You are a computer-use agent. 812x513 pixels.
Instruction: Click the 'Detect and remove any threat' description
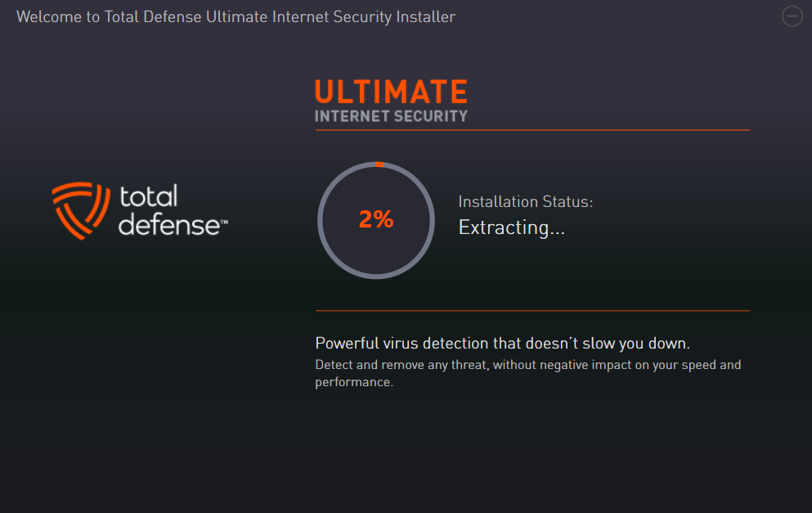click(528, 373)
